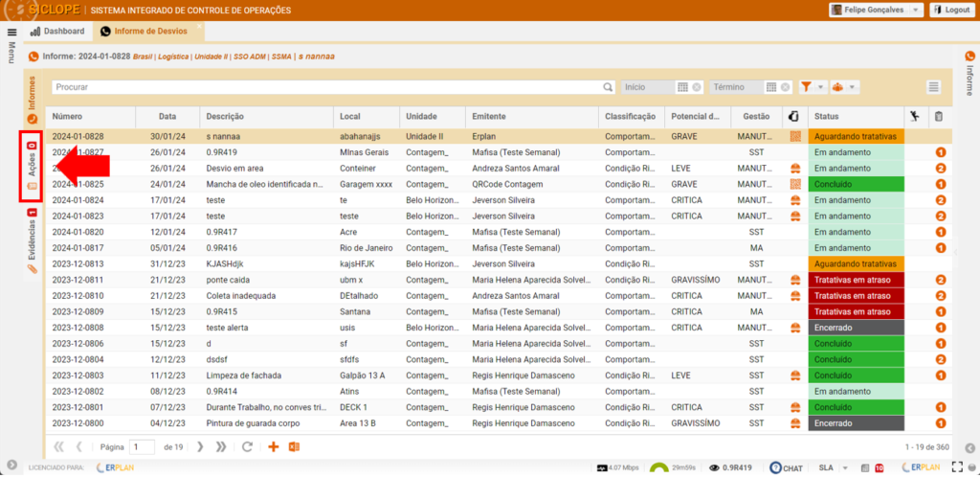Image resolution: width=980 pixels, height=478 pixels.
Task: Click the orange filter funnel icon
Action: (x=806, y=87)
